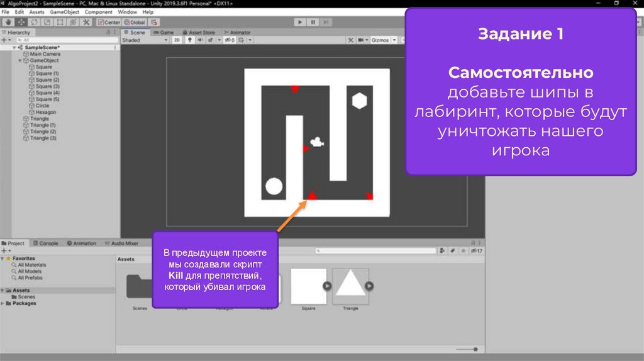The width and height of the screenshot is (644, 361).
Task: Select the Rotate tool
Action: (x=34, y=22)
